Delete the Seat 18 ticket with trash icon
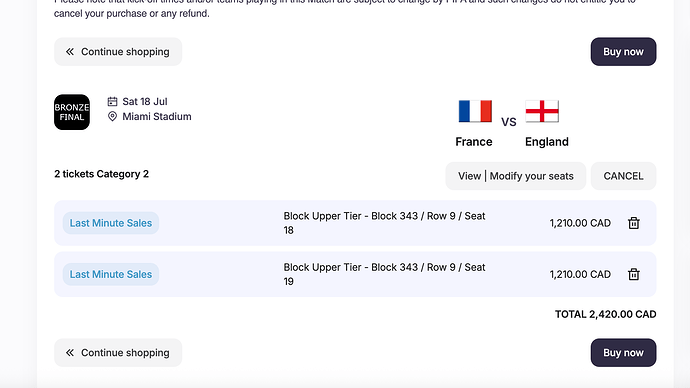 pos(634,223)
